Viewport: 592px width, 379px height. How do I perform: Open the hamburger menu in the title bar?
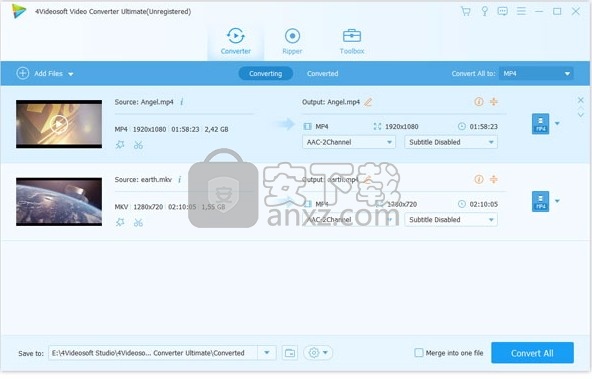[521, 11]
